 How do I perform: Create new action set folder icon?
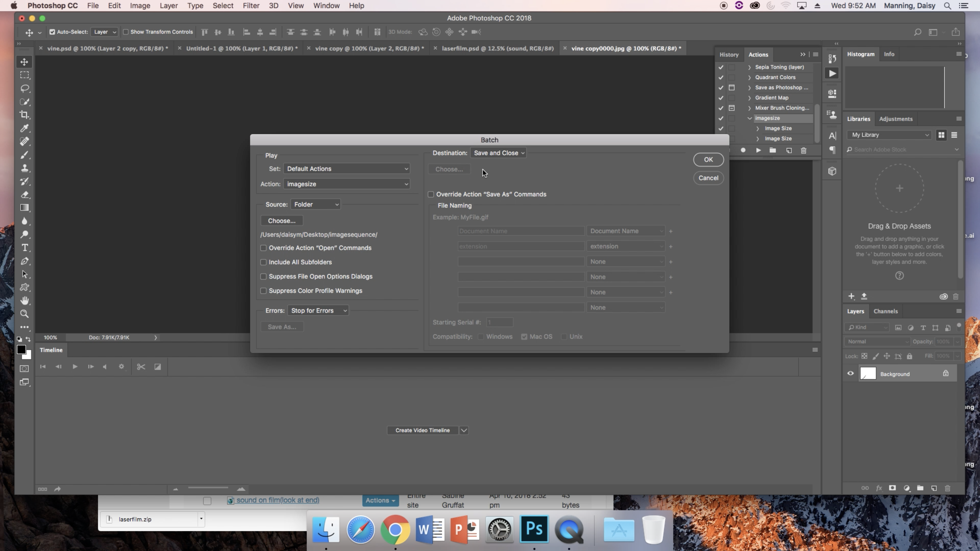point(773,150)
